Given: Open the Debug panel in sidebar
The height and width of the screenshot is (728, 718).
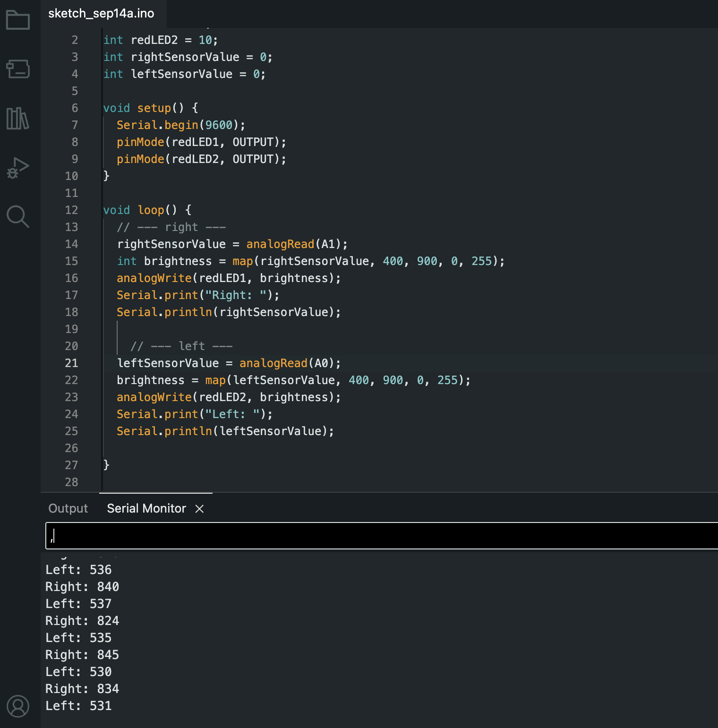Looking at the screenshot, I should click(18, 168).
